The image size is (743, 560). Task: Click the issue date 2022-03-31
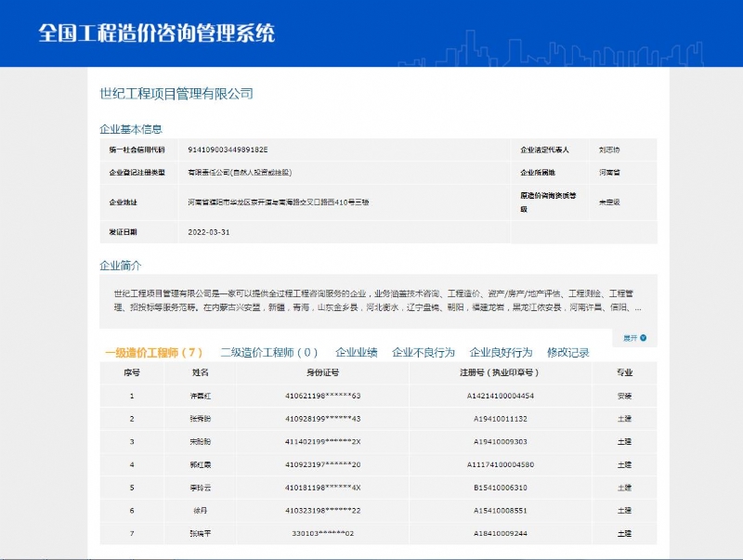click(209, 232)
